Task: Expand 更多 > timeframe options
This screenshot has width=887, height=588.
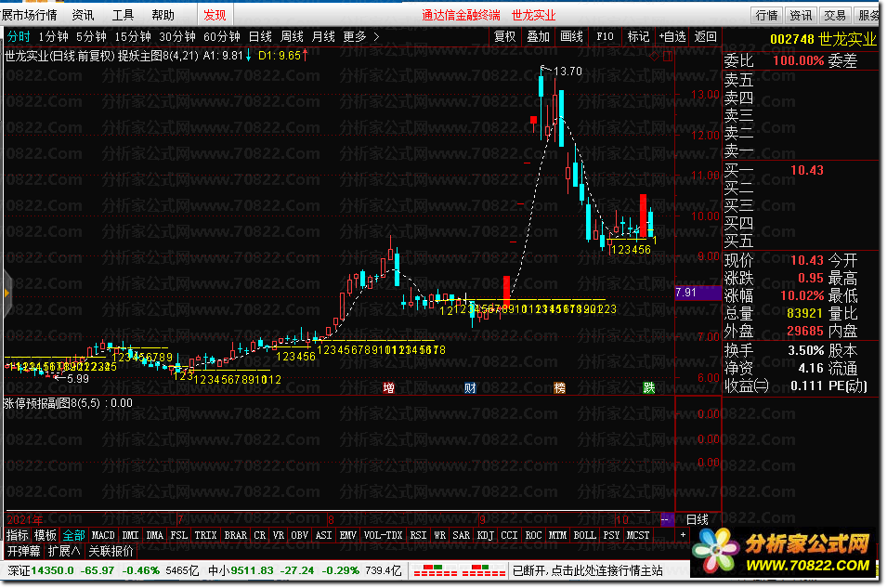Action: coord(361,37)
